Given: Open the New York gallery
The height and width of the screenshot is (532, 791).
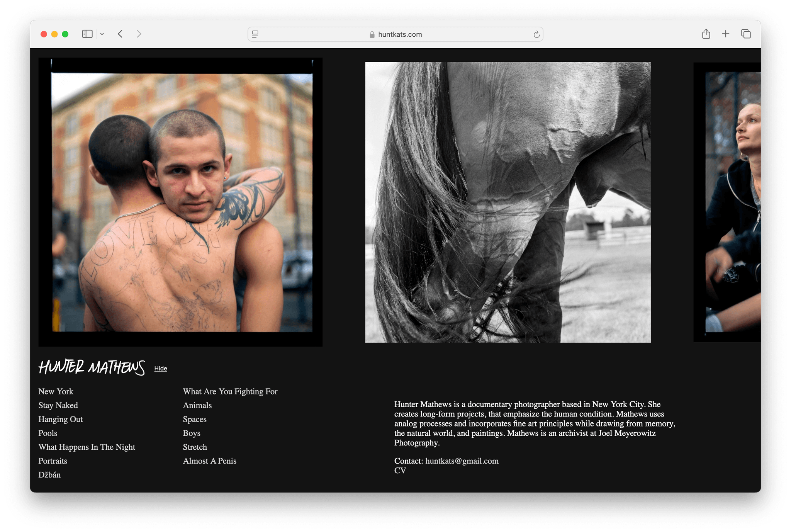Looking at the screenshot, I should coord(56,391).
